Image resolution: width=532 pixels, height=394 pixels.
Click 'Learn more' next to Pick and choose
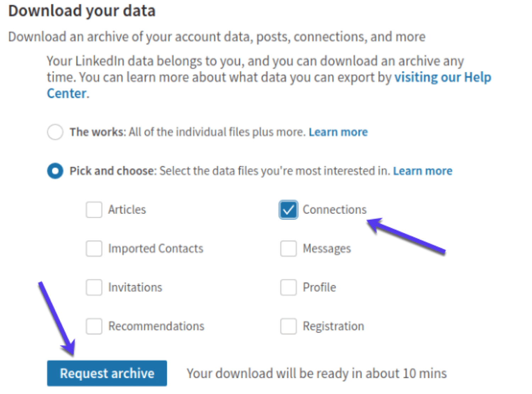click(423, 171)
